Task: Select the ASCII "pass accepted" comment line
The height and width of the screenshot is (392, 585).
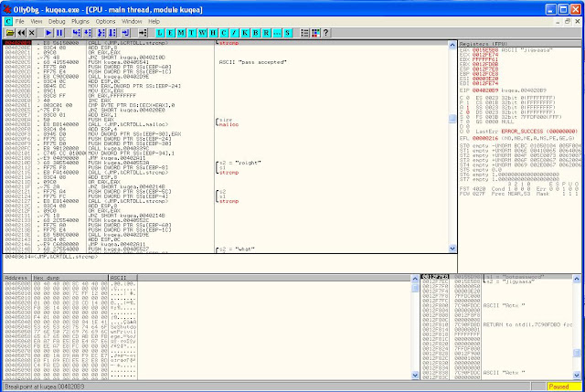Action: pos(253,62)
